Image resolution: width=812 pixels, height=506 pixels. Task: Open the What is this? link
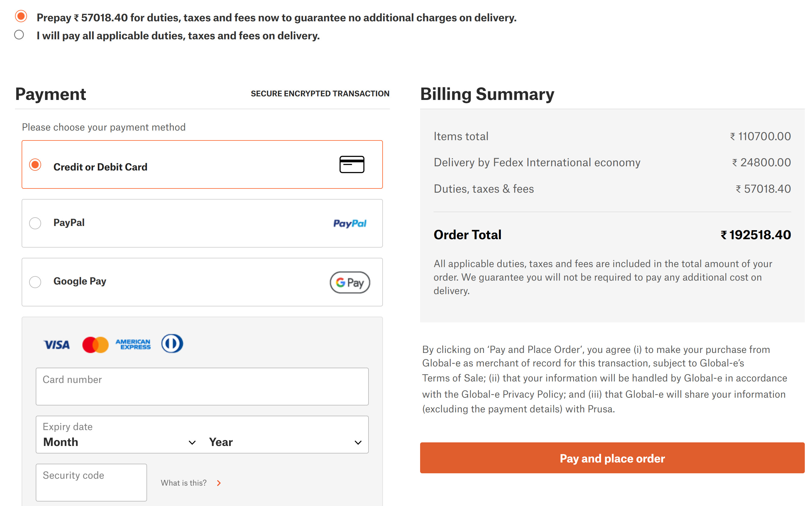(183, 483)
